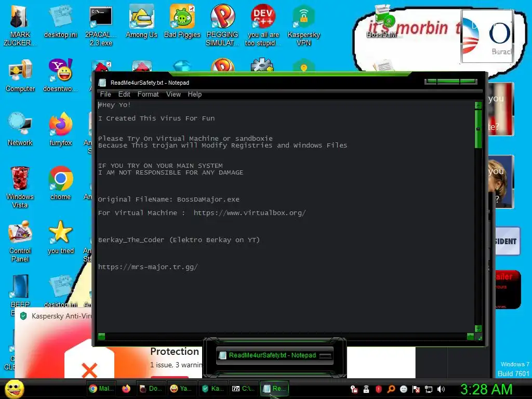This screenshot has width=532, height=399.
Task: Open the network connection tray icon
Action: point(428,389)
